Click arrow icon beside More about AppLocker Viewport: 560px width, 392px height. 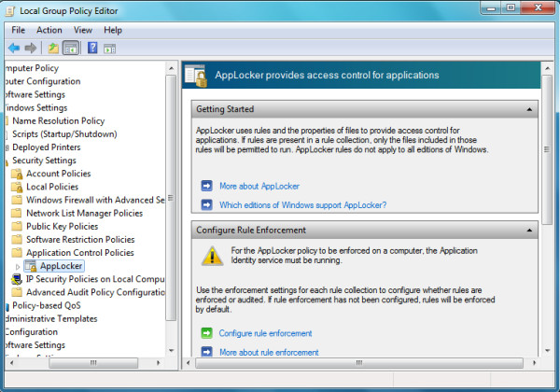point(207,186)
